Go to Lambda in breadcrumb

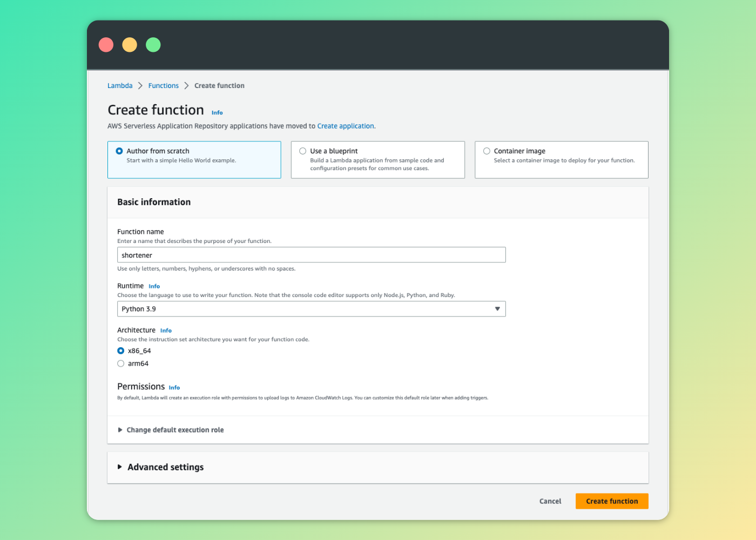click(120, 86)
